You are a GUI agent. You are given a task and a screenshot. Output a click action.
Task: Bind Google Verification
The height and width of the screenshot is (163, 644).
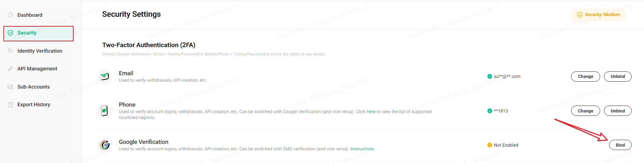point(620,145)
